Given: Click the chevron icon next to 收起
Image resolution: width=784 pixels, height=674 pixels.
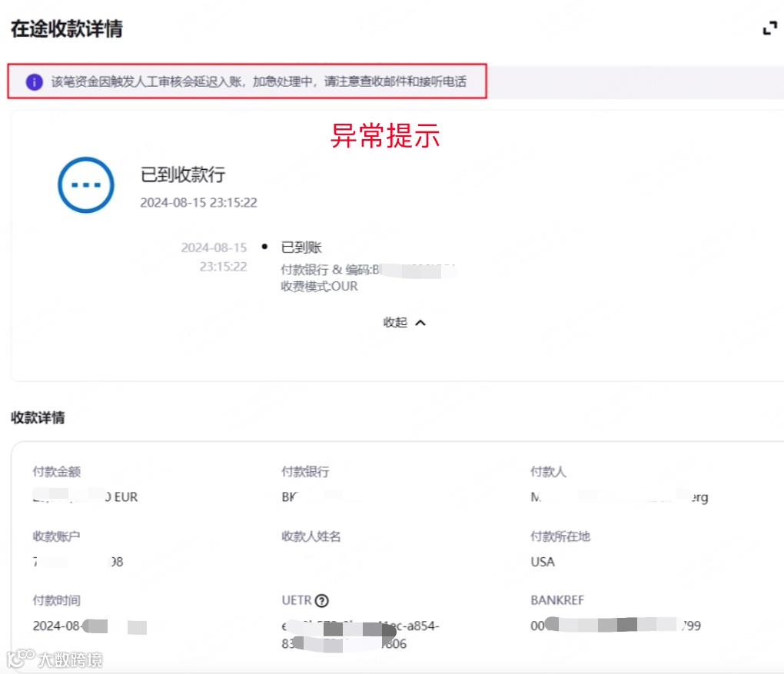Looking at the screenshot, I should coord(419,323).
